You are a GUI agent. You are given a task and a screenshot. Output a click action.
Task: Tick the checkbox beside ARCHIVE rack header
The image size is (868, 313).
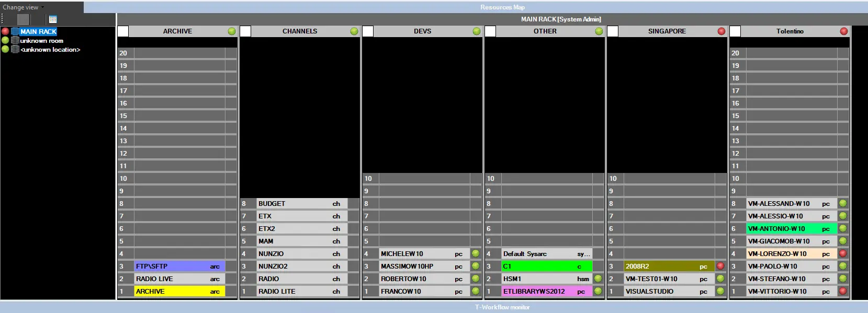click(123, 31)
